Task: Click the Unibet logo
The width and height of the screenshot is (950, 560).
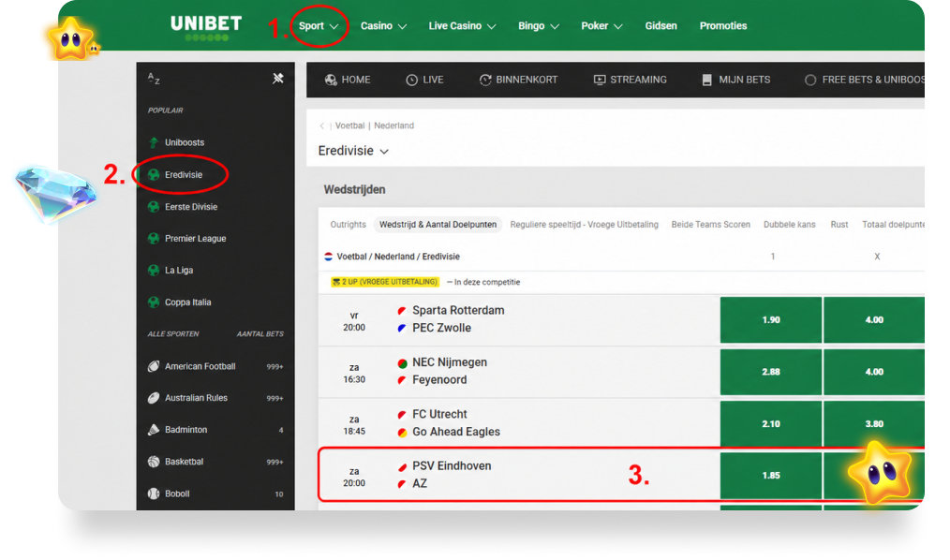Action: coord(206,28)
